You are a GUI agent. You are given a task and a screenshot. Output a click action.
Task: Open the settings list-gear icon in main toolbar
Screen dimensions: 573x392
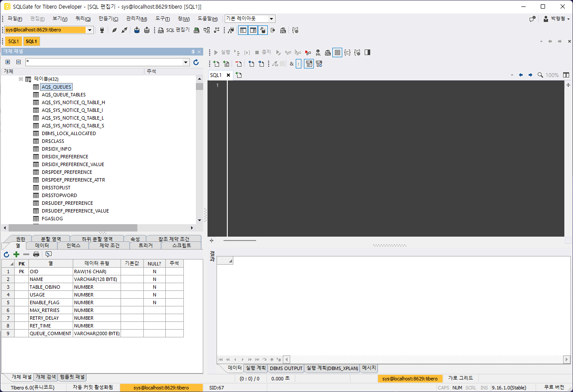tap(295, 30)
